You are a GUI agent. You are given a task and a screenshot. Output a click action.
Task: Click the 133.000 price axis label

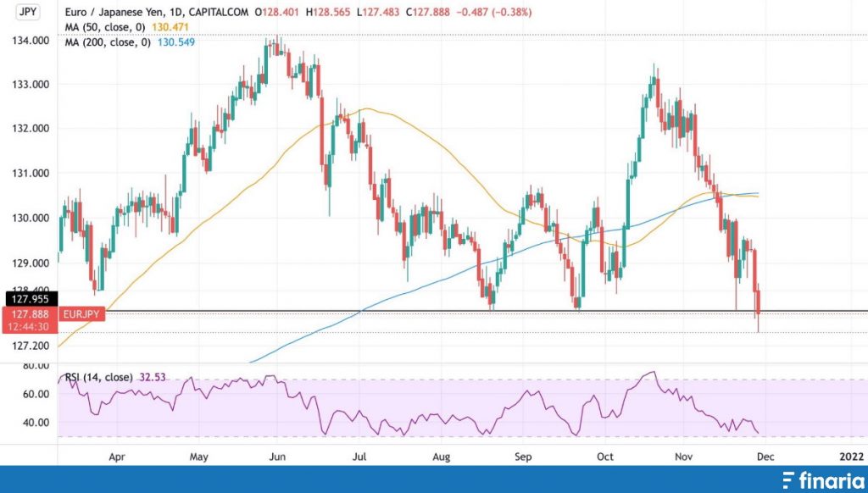31,84
